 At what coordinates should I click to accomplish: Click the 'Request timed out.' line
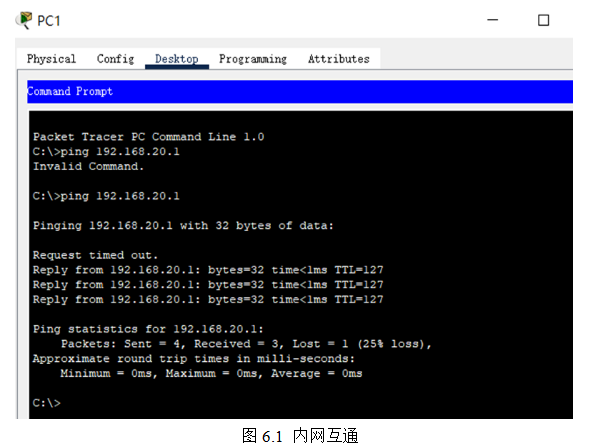click(95, 255)
